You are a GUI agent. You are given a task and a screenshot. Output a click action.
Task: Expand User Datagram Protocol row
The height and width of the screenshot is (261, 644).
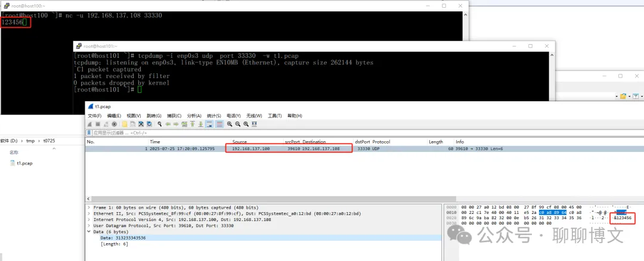[x=89, y=226]
